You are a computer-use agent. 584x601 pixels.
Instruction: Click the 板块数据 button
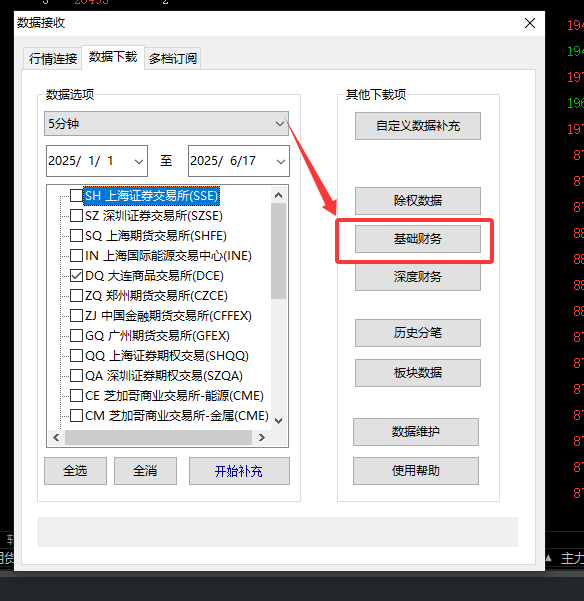[x=418, y=373]
